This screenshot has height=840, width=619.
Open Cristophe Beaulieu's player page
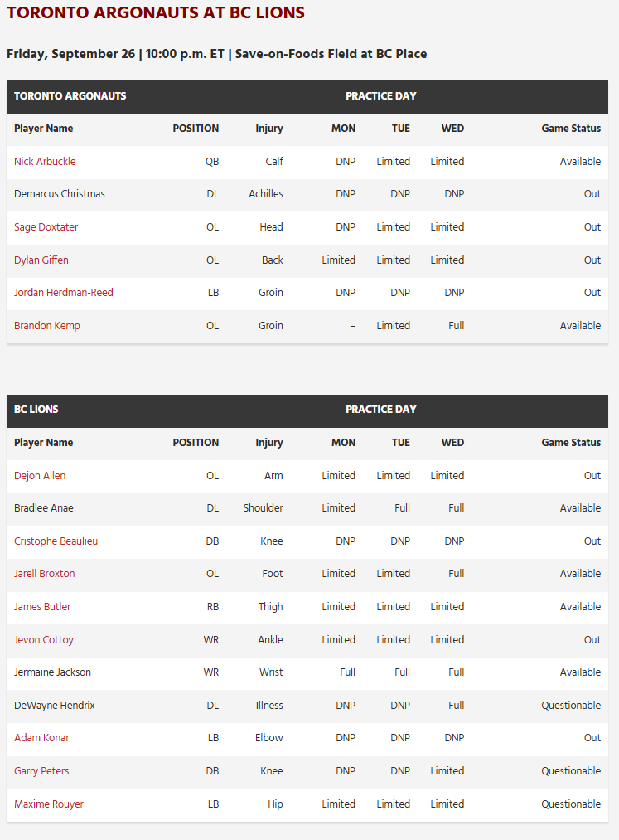click(56, 541)
